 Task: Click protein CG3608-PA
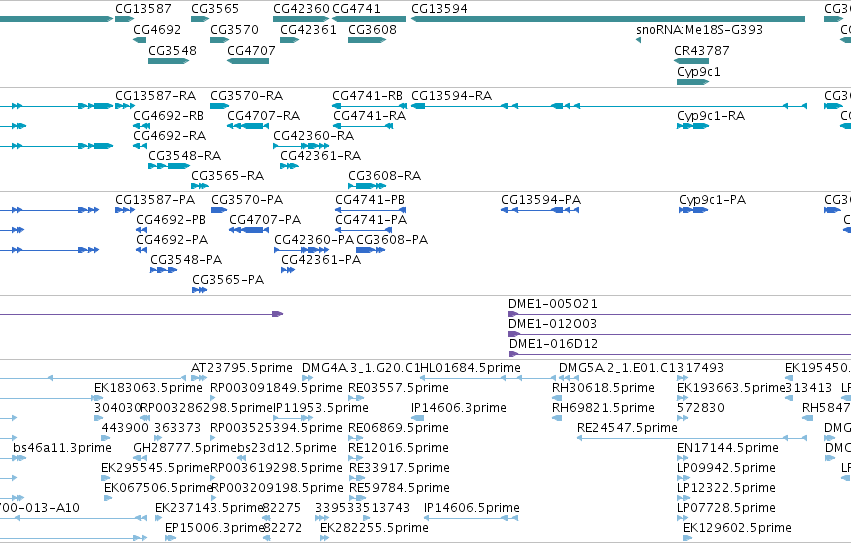coord(371,250)
